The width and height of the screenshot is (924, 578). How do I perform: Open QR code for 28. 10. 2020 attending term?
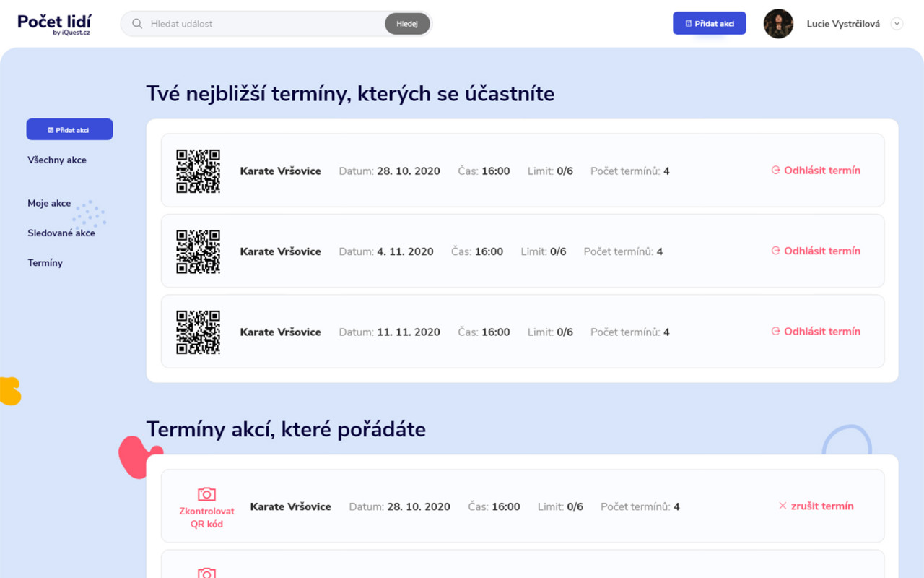[x=199, y=171]
